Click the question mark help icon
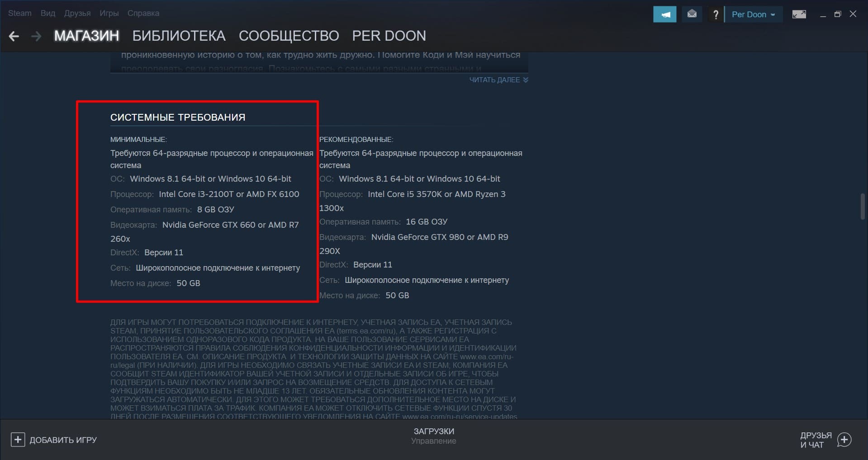 pyautogui.click(x=715, y=14)
